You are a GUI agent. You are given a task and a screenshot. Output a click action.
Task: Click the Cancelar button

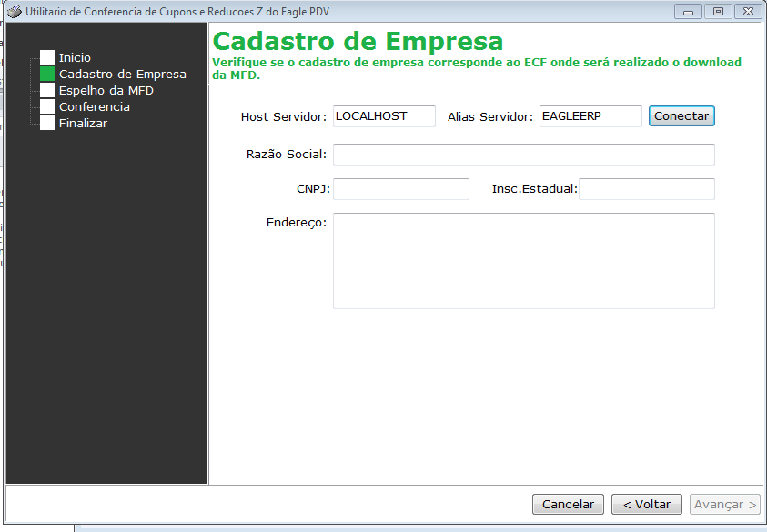(568, 504)
